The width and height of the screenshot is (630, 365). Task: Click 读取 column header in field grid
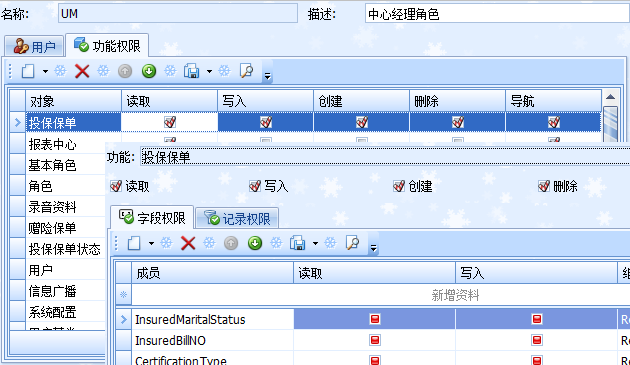coord(375,273)
